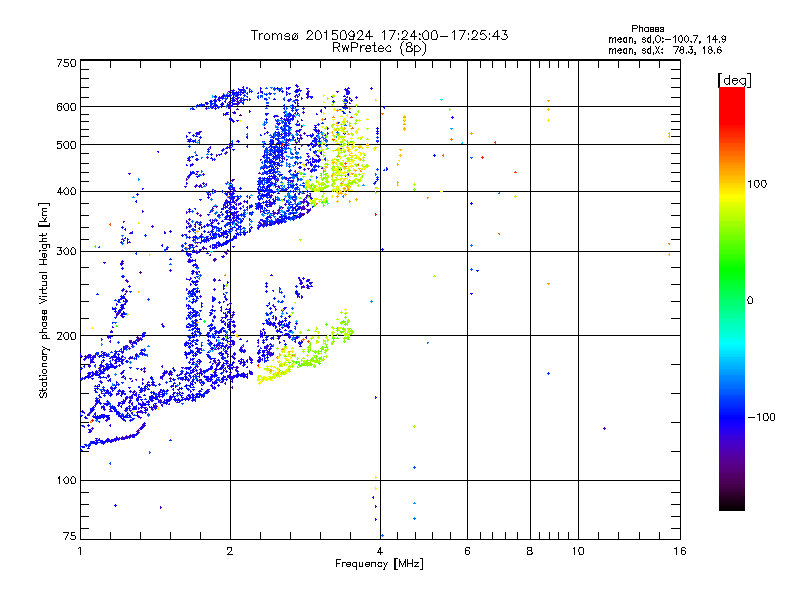Click the black bottom of the colorbar
This screenshot has width=800, height=600.
(x=732, y=503)
